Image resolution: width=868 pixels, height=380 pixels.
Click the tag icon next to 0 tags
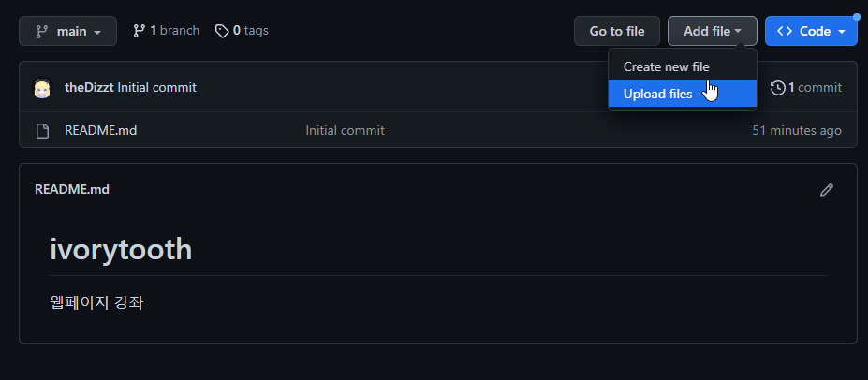(222, 31)
